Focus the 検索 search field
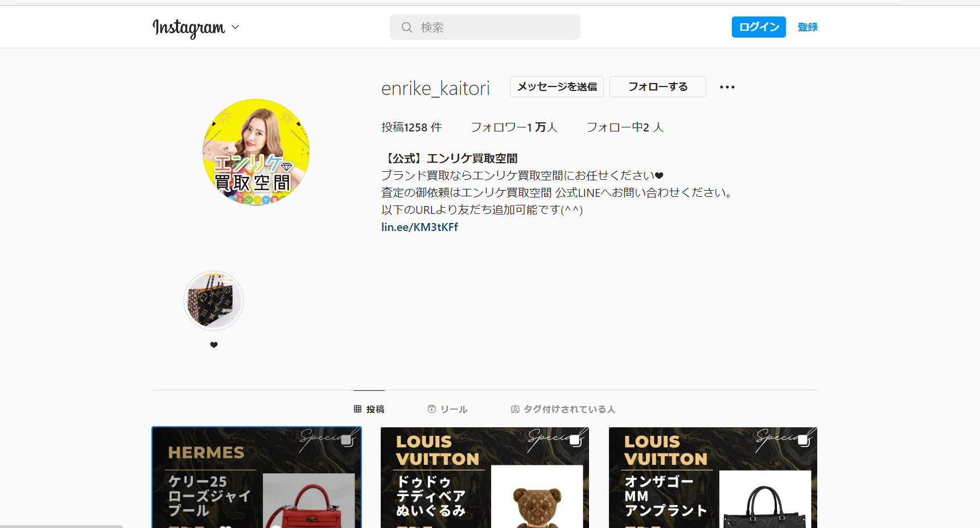The width and height of the screenshot is (980, 528). [x=485, y=27]
